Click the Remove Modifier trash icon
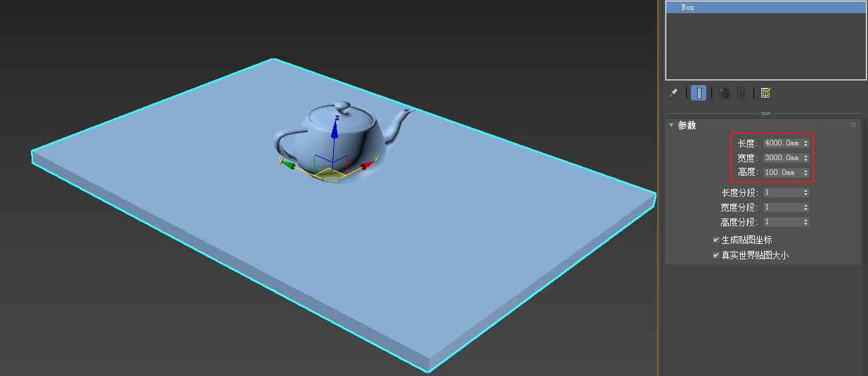Image resolution: width=868 pixels, height=376 pixels. click(x=741, y=93)
